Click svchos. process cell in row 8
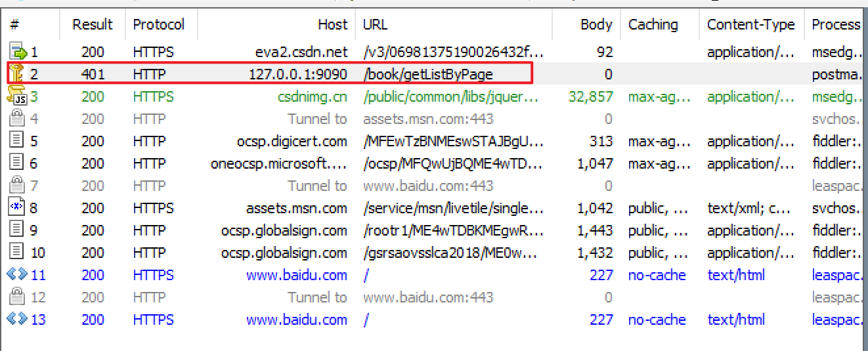The height and width of the screenshot is (351, 868). pos(836,208)
